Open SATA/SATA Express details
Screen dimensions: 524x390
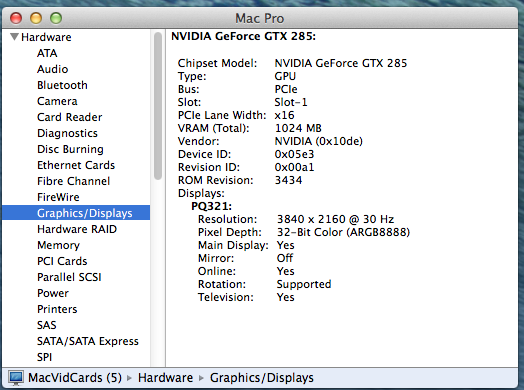tap(88, 341)
